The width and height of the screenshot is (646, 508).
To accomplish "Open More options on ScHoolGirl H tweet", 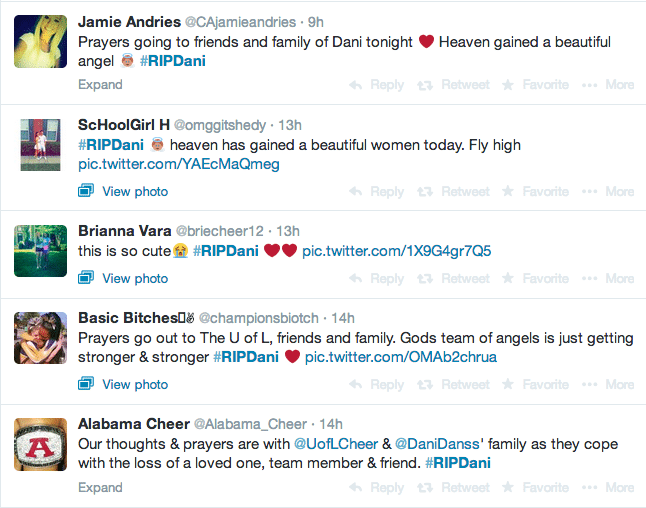I will point(608,192).
